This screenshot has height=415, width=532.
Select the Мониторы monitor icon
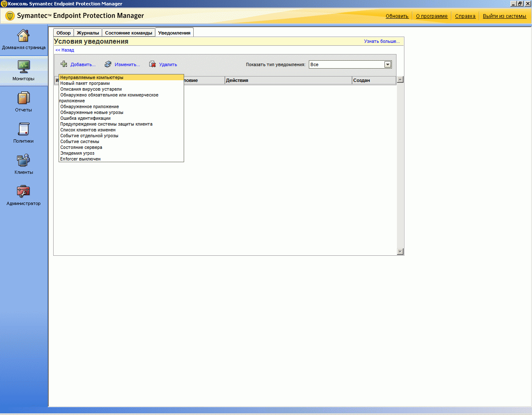23,67
